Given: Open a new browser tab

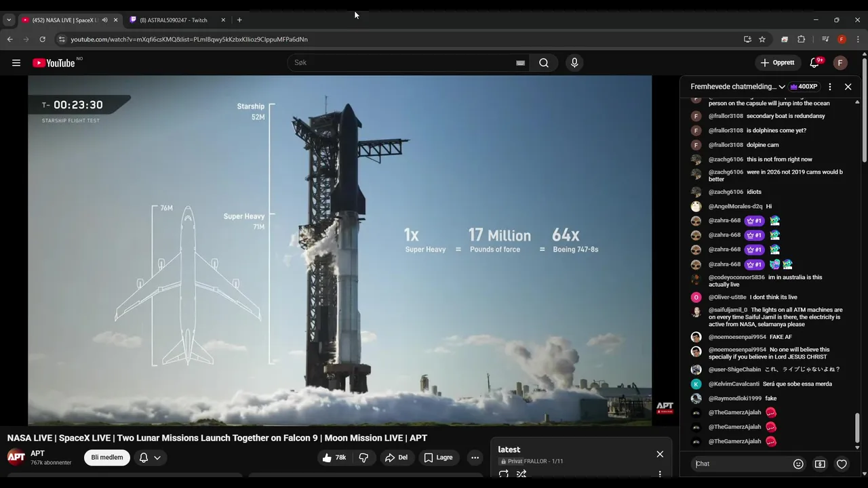Looking at the screenshot, I should pyautogui.click(x=239, y=20).
